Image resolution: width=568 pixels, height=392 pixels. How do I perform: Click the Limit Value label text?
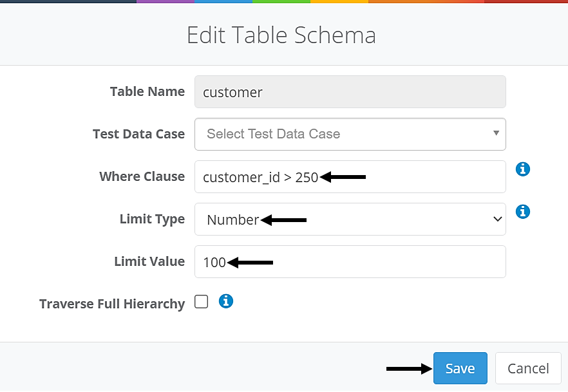(x=149, y=261)
